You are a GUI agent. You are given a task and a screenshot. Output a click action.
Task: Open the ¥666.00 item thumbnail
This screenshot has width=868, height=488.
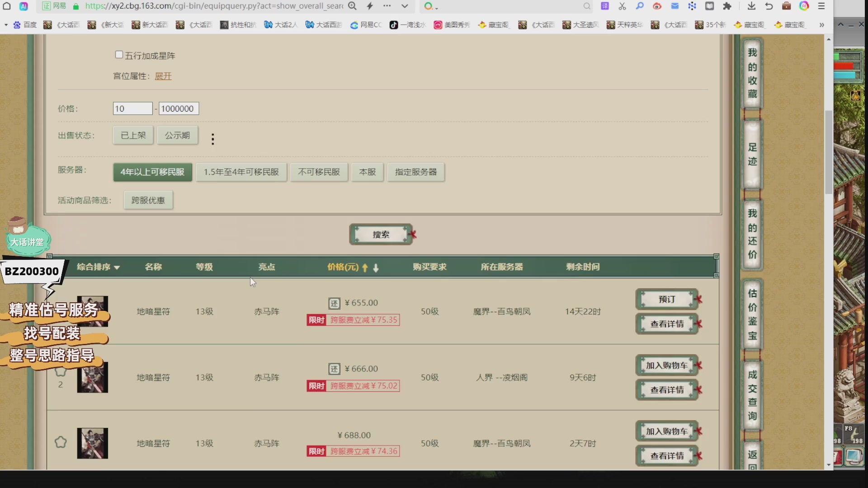pyautogui.click(x=92, y=377)
